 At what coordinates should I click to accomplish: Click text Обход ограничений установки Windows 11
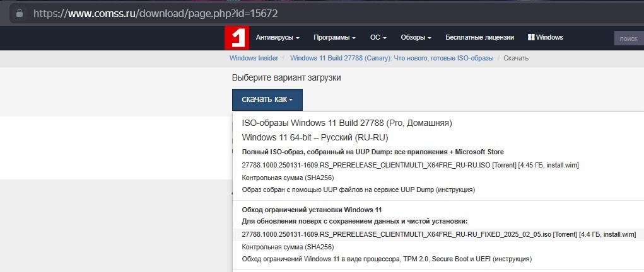[312, 210]
